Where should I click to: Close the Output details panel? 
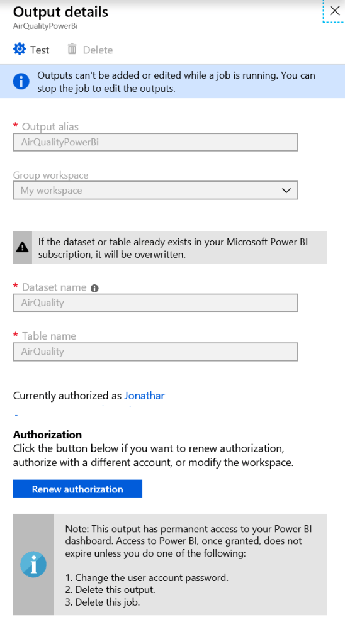coord(335,11)
